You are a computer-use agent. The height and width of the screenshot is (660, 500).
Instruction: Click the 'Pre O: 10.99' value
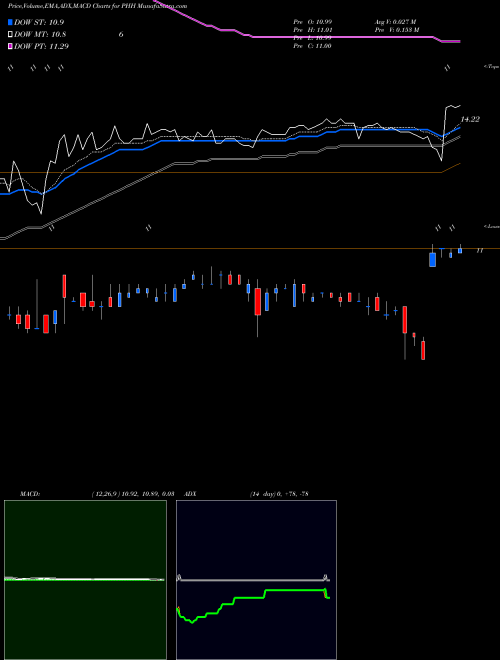click(313, 22)
